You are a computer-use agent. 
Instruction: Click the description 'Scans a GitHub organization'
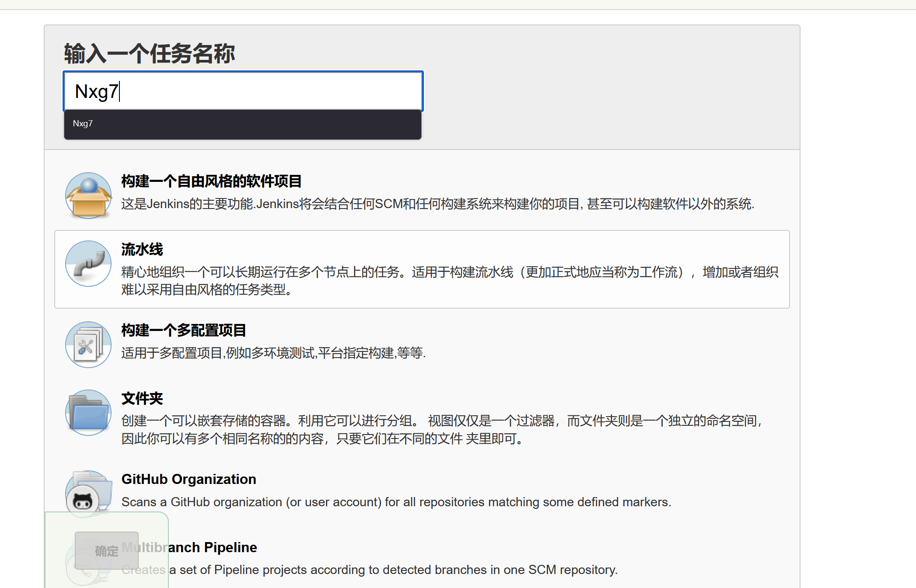[x=396, y=502]
